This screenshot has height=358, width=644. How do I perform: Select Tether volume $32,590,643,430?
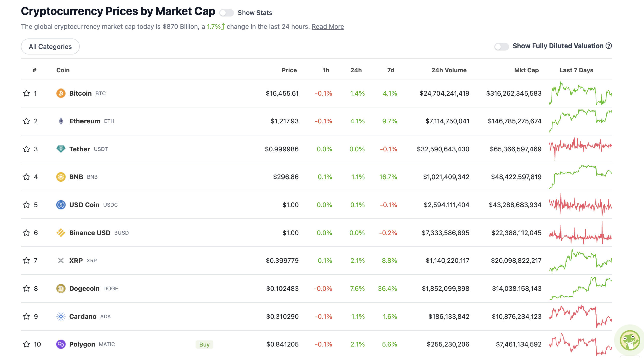tap(443, 149)
